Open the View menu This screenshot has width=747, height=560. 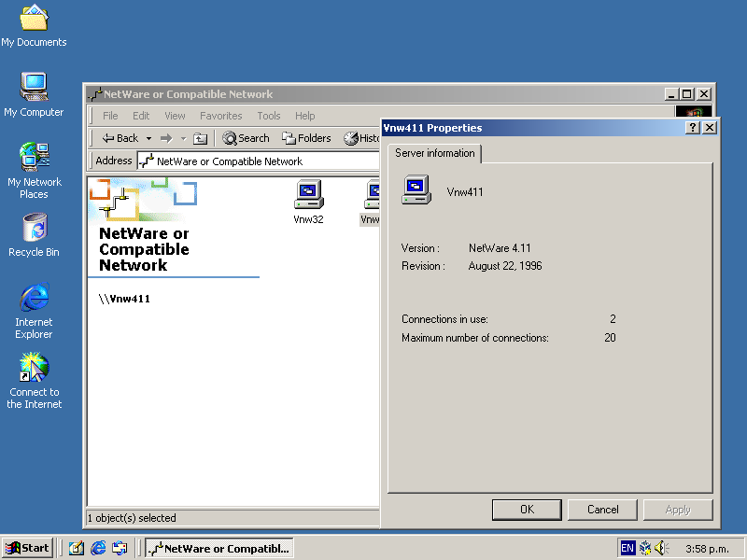pyautogui.click(x=175, y=116)
